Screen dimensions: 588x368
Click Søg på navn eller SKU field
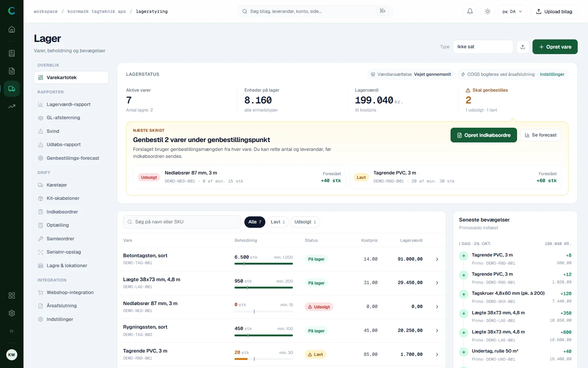(182, 222)
